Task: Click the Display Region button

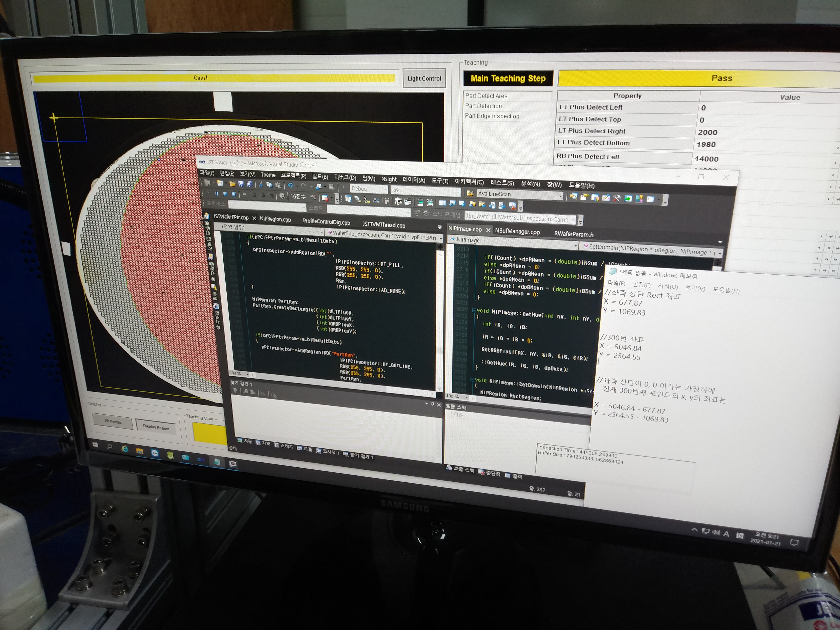Action: (156, 427)
